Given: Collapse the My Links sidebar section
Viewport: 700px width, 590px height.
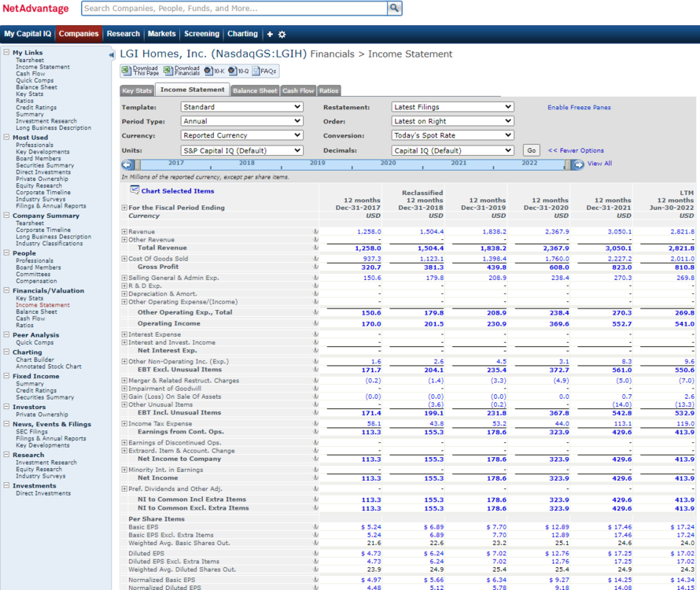Looking at the screenshot, I should coord(7,52).
